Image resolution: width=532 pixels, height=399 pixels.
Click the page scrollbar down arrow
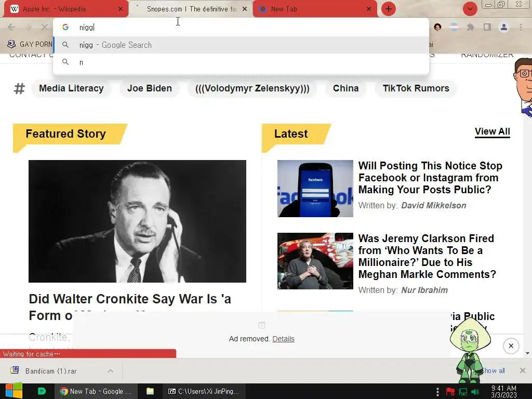528,353
